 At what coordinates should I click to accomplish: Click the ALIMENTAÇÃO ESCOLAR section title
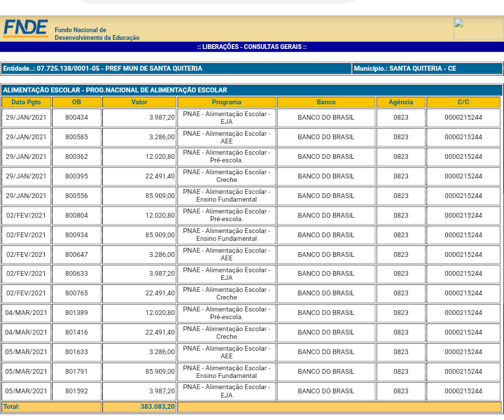115,90
